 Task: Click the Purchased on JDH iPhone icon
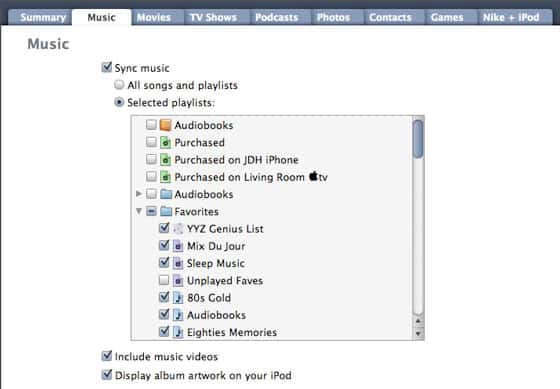(165, 160)
